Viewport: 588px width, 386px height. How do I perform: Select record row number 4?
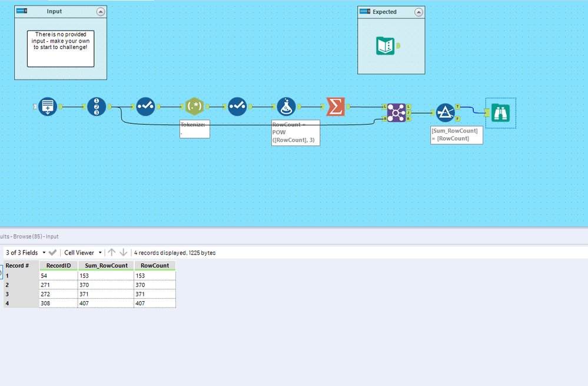click(21, 303)
